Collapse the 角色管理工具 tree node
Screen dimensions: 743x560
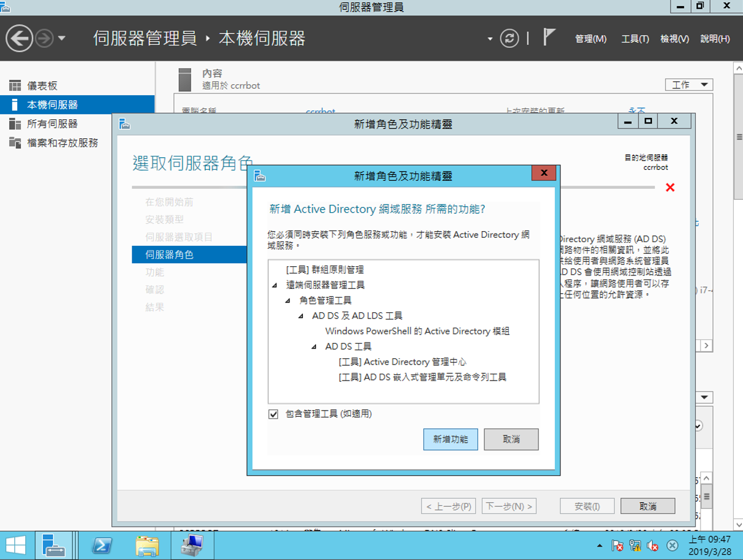pyautogui.click(x=287, y=301)
